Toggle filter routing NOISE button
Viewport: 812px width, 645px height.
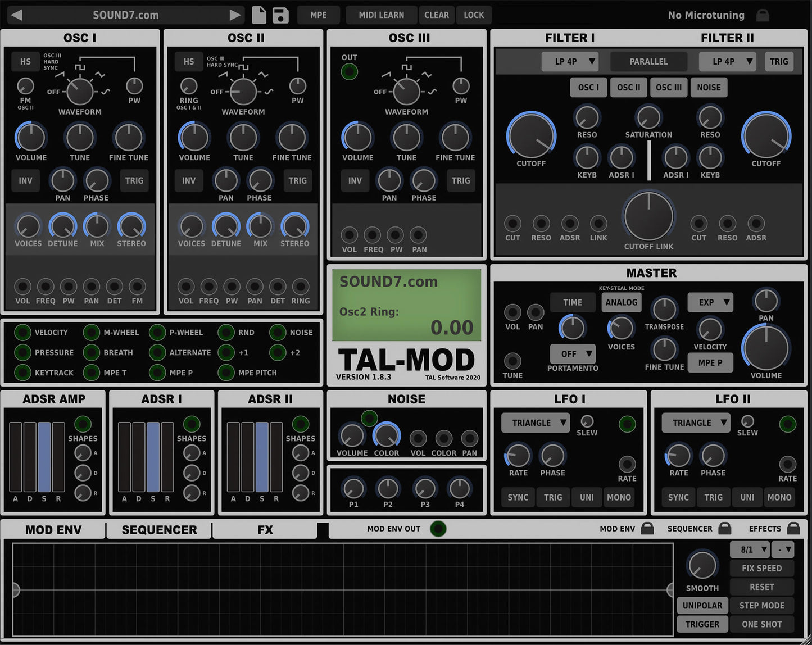click(x=709, y=87)
